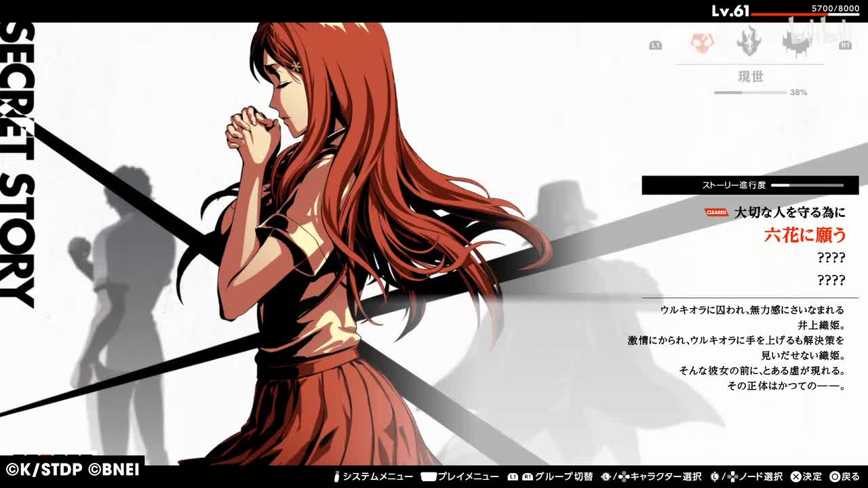The width and height of the screenshot is (868, 488).
Task: Open システムメニュー
Action: click(378, 477)
